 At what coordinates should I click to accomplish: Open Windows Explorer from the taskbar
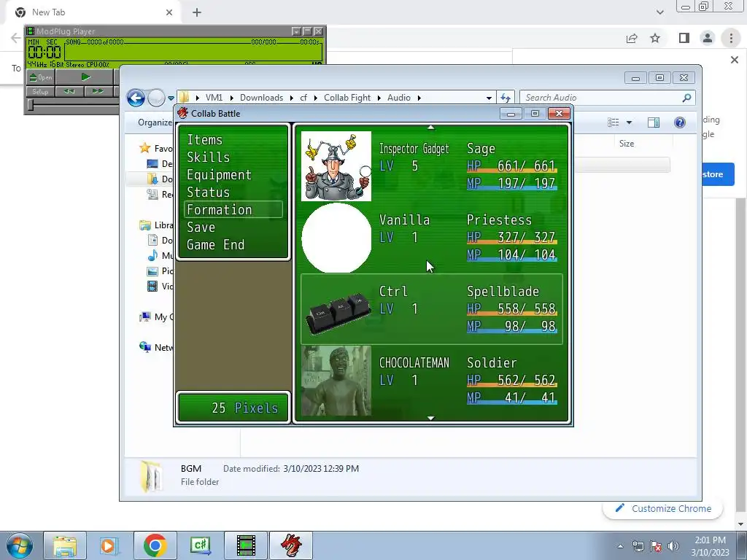click(x=65, y=545)
